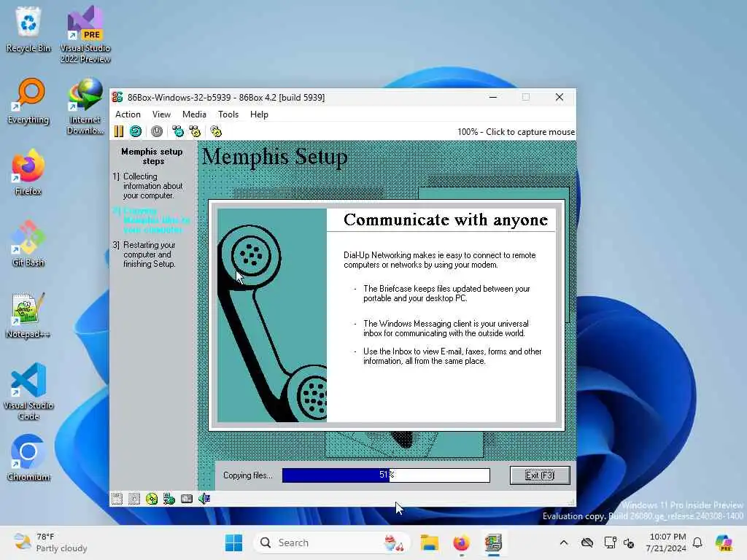Open the Action menu
Image resolution: width=747 pixels, height=560 pixels.
pos(128,114)
